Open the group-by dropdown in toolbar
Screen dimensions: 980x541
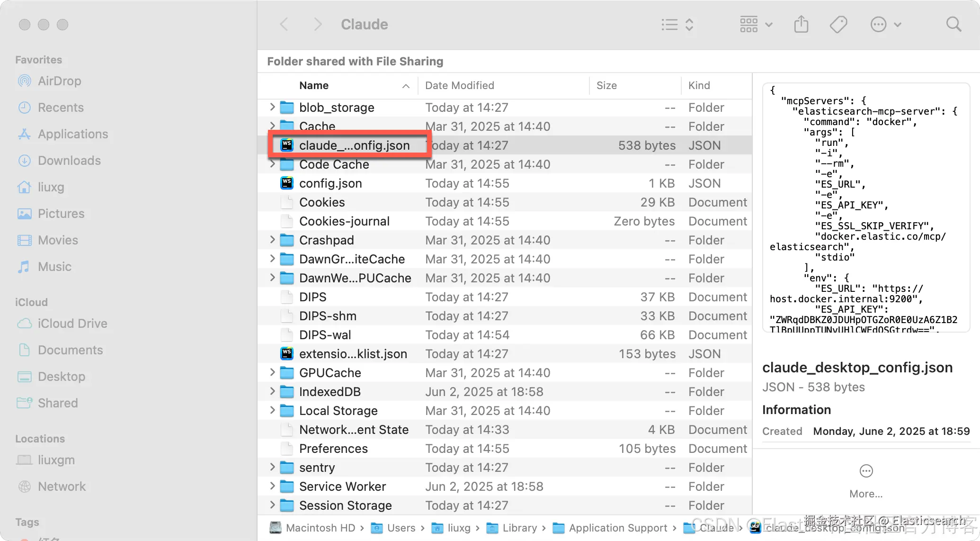point(756,24)
